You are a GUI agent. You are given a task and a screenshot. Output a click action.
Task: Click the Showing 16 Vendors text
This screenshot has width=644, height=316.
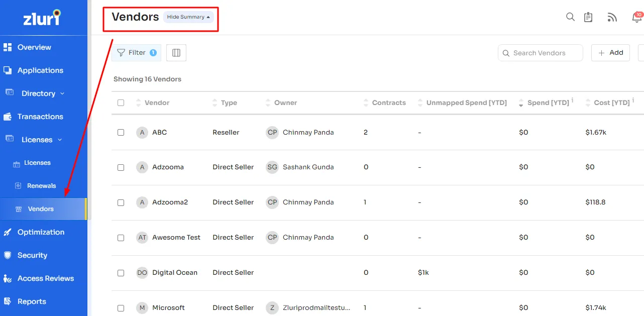147,79
